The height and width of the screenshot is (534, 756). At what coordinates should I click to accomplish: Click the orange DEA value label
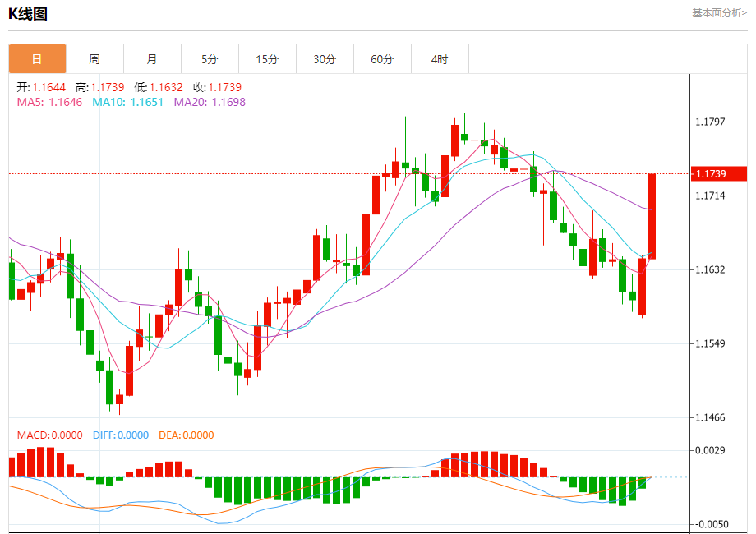tap(185, 435)
